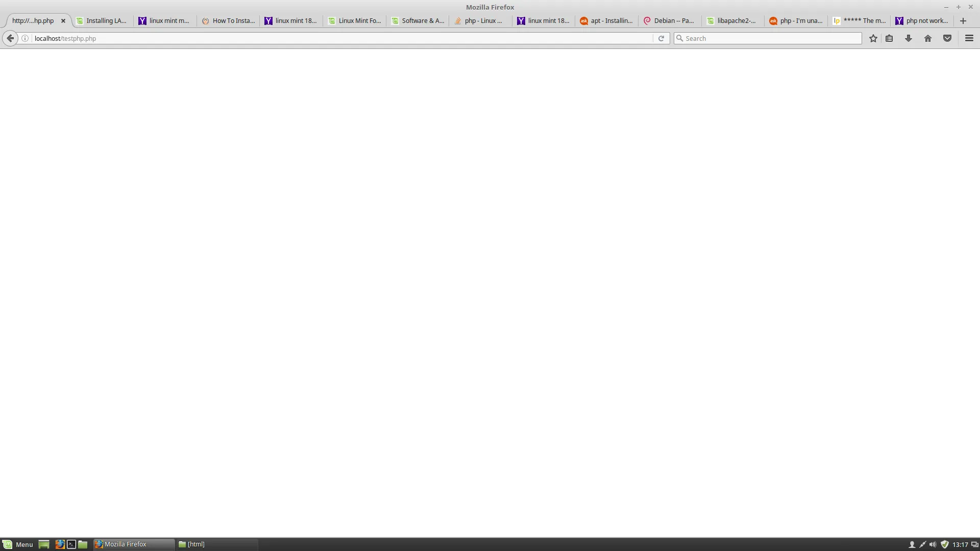Go to Home page icon
This screenshot has height=551, width=980.
coord(928,38)
